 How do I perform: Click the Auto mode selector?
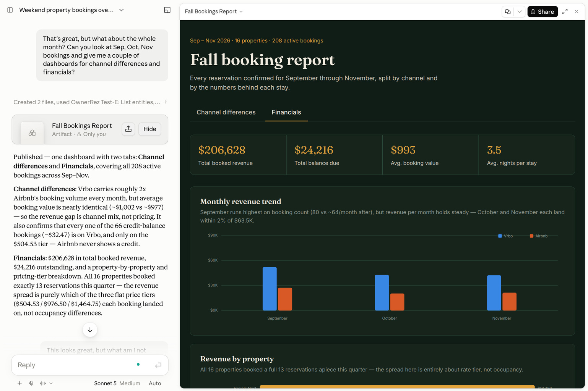pos(155,383)
